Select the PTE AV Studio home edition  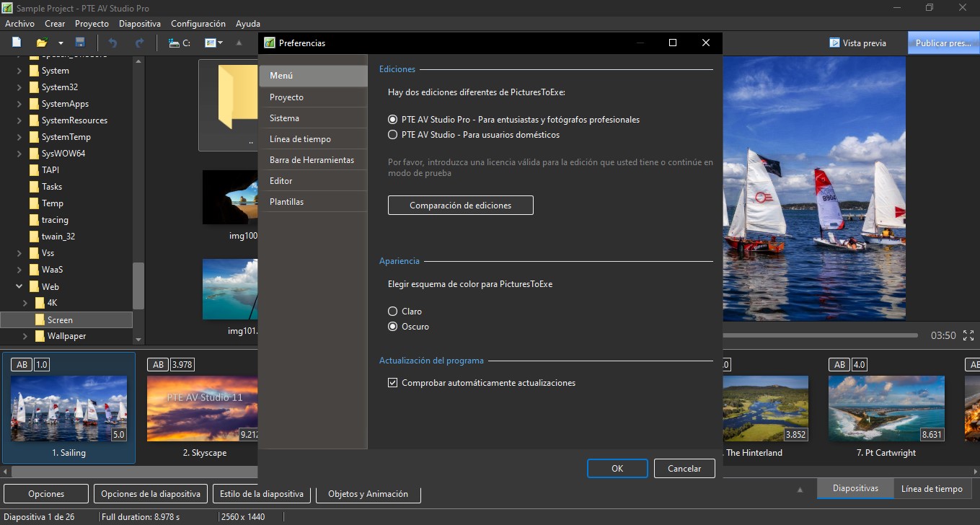(393, 134)
